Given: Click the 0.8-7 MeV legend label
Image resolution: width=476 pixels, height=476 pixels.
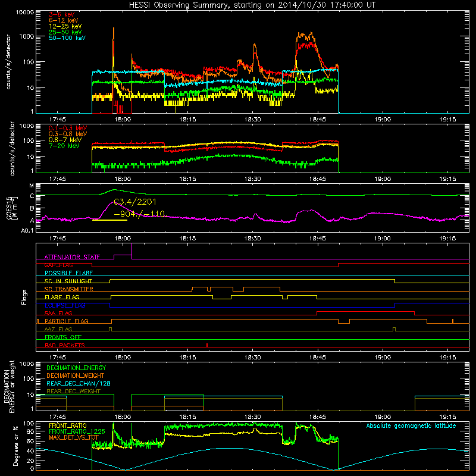Looking at the screenshot, I should (x=65, y=140).
